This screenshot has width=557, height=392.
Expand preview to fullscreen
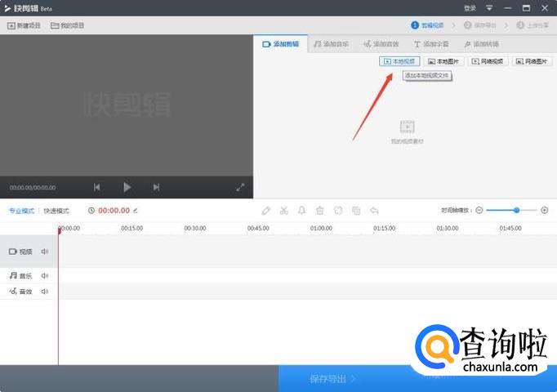point(240,187)
